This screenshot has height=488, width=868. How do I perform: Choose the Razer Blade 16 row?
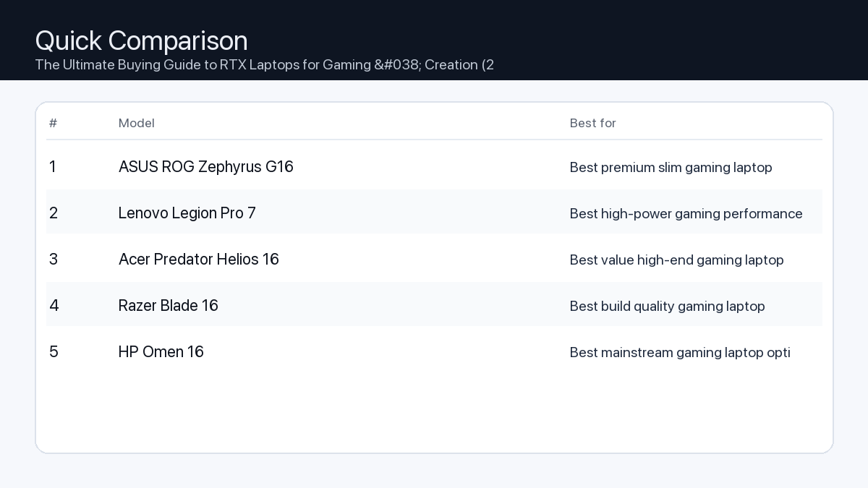point(169,306)
